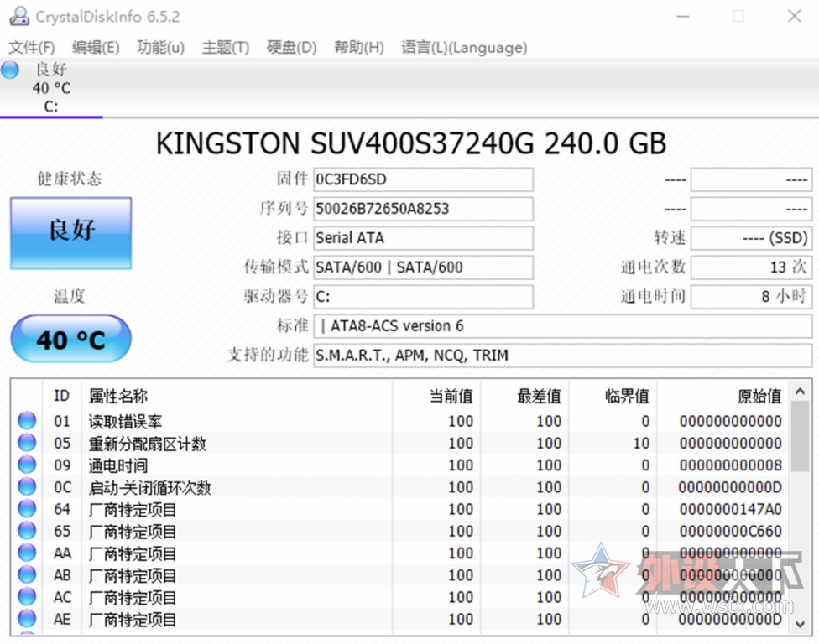Click raw value 000000000008 of 通电时间
The height and width of the screenshot is (644, 819).
point(730,465)
